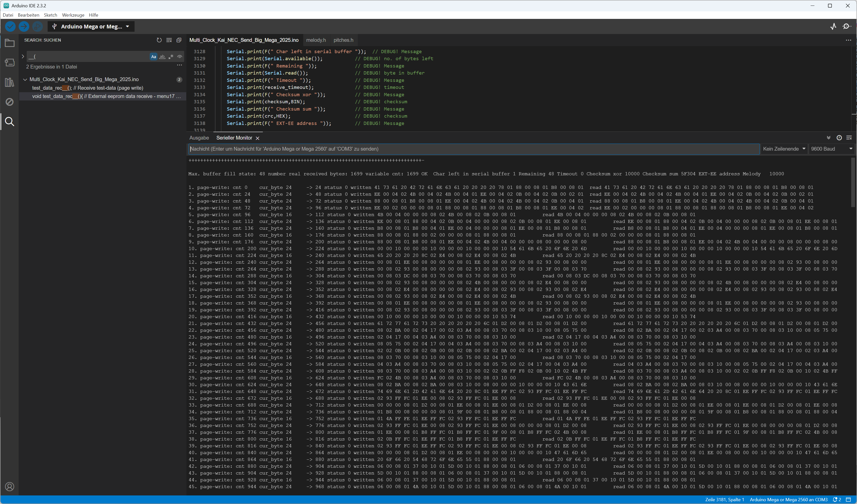Open the Bearbeiten menu
This screenshot has height=504, width=857.
pos(28,15)
